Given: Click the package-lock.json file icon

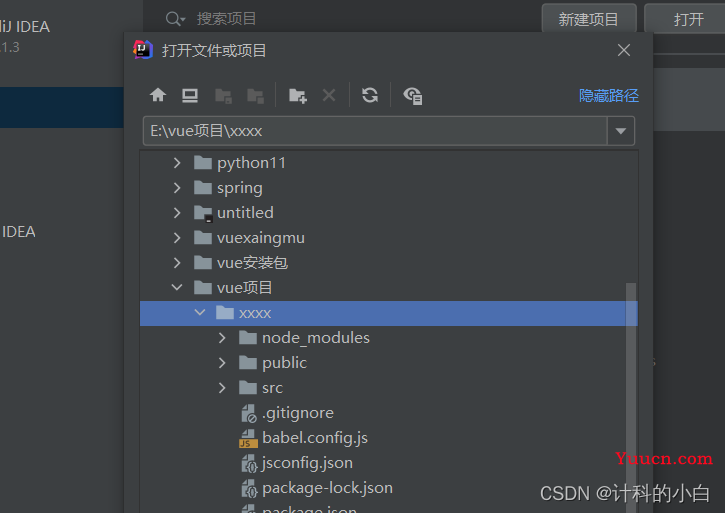Looking at the screenshot, I should 249,488.
